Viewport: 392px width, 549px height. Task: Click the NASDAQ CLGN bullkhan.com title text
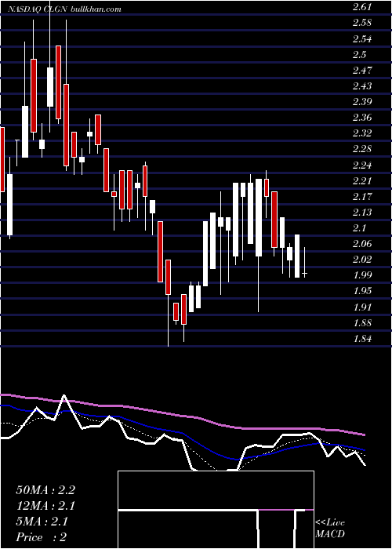click(65, 9)
